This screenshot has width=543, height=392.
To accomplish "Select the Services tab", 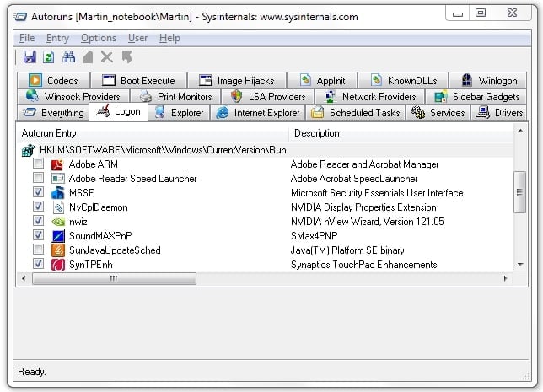I will coord(438,113).
